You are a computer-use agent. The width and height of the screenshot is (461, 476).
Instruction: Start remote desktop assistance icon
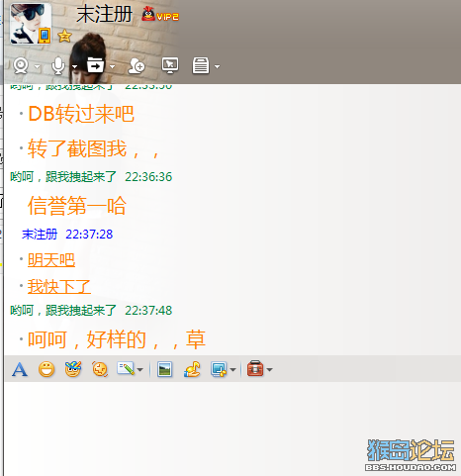pyautogui.click(x=170, y=65)
